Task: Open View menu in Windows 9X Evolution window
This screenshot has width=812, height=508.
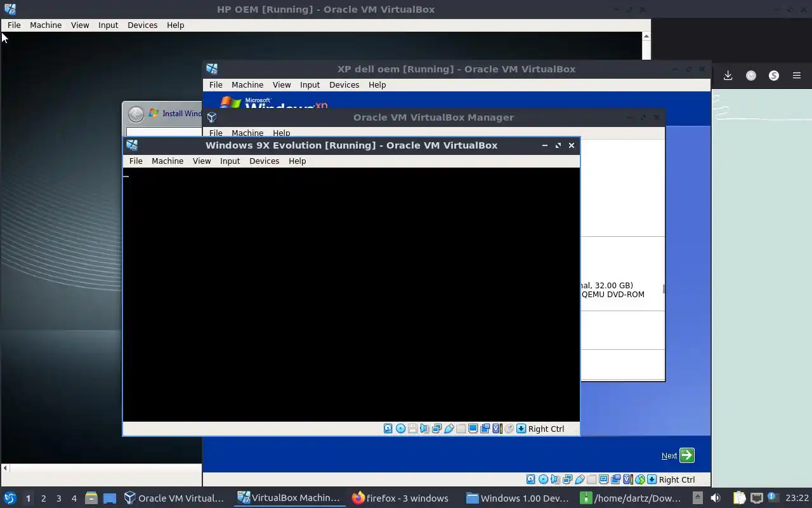Action: pyautogui.click(x=202, y=161)
